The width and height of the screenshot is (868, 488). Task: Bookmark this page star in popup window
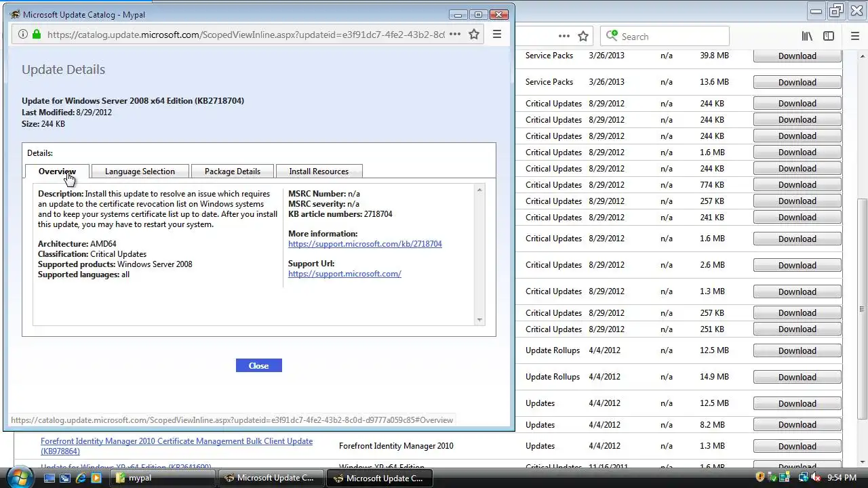[x=474, y=34]
